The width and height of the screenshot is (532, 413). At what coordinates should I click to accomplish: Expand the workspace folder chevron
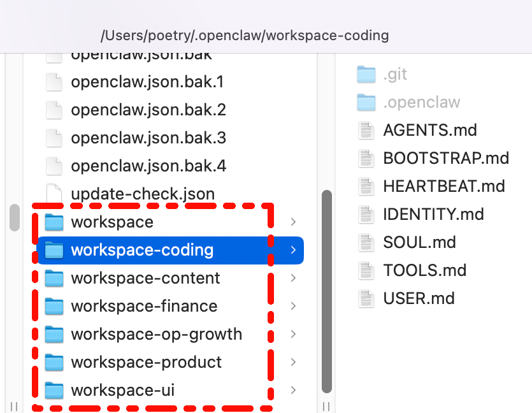(294, 222)
